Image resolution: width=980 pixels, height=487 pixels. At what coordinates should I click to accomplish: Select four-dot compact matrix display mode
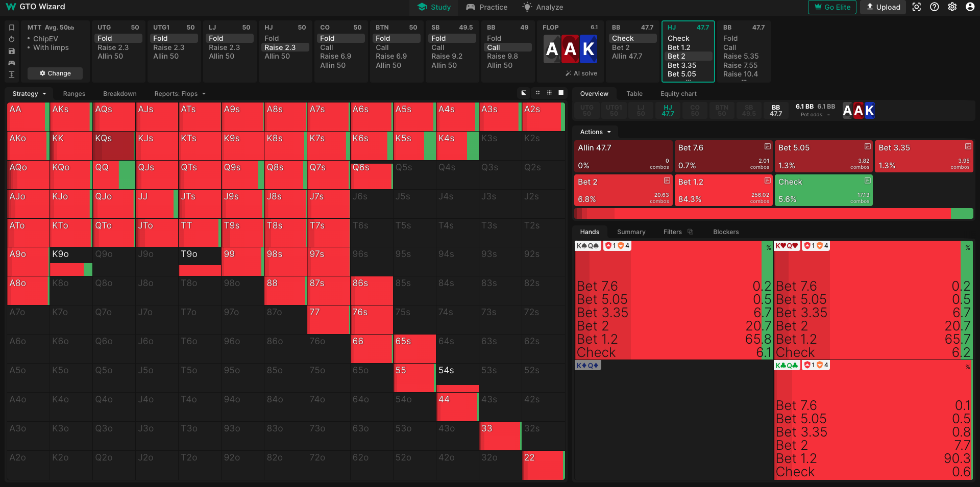(537, 93)
